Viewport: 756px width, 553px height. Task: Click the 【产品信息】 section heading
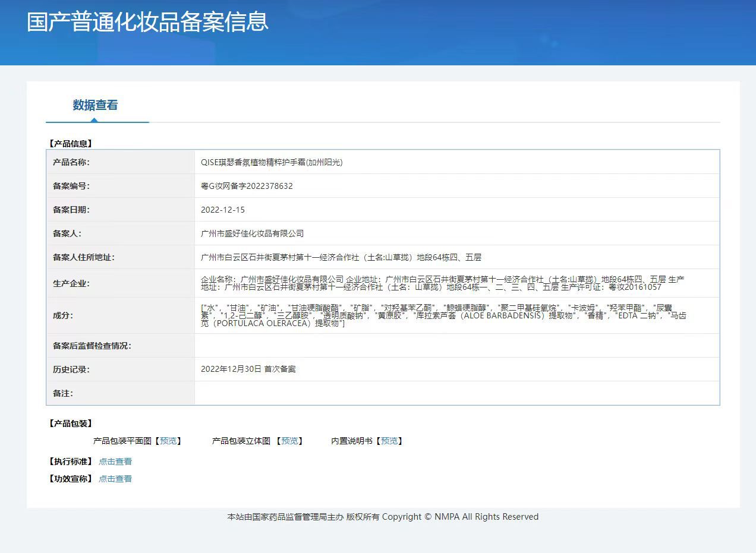(70, 144)
